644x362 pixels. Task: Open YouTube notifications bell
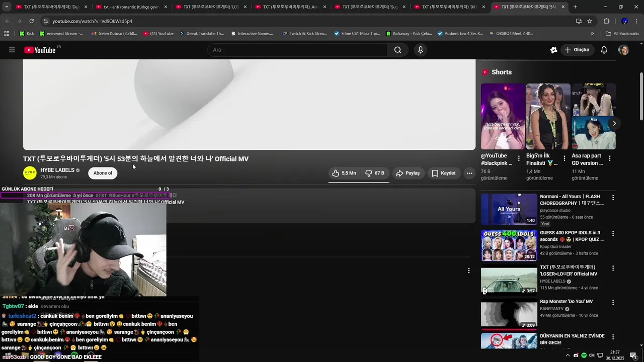[x=604, y=50]
